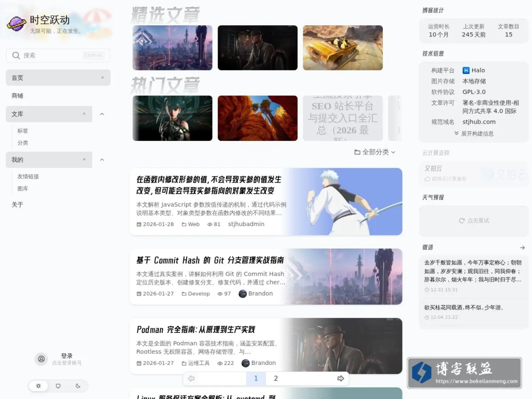
Task: Click 登录 login button
Action: (67, 356)
